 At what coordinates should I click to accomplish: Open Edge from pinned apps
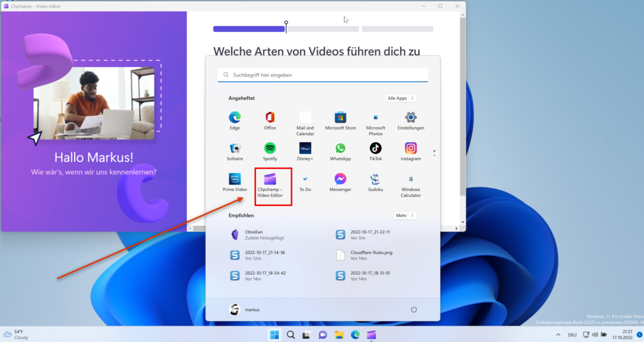coord(235,121)
